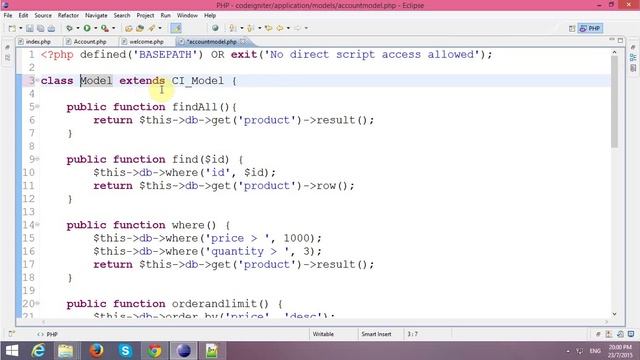
Task: Click the green Run button icon
Action: tap(87, 28)
